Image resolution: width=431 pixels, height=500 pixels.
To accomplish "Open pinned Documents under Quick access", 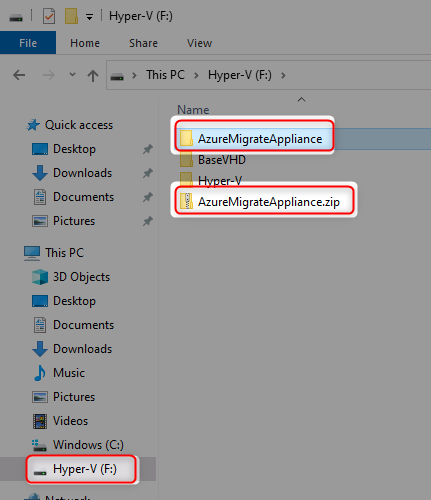I will (83, 197).
